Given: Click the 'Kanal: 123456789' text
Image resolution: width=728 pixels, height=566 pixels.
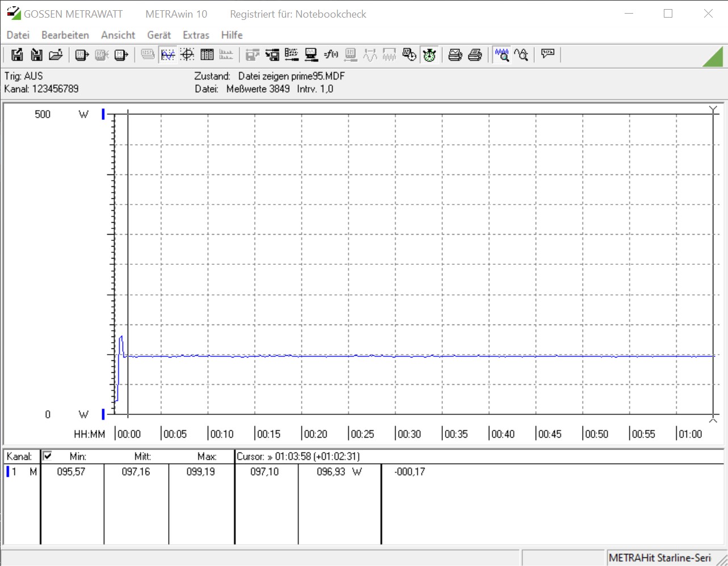Looking at the screenshot, I should click(x=41, y=89).
